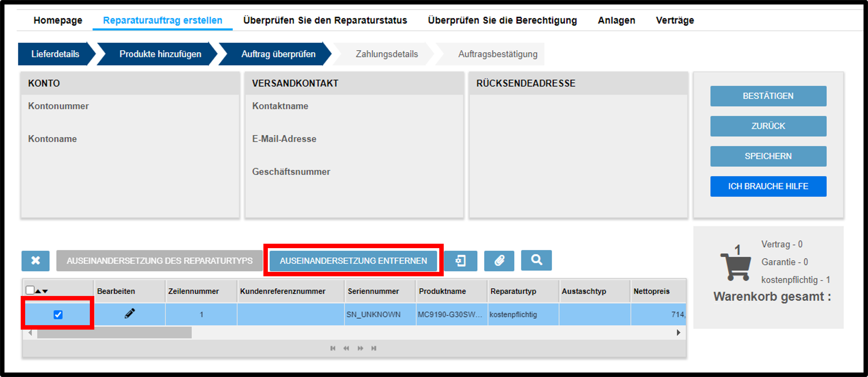
Task: Click the Garantie - 0 text
Action: (784, 262)
